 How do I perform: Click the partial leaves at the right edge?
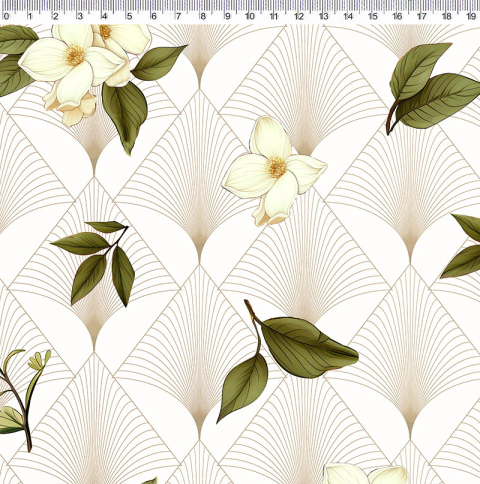pos(462,246)
